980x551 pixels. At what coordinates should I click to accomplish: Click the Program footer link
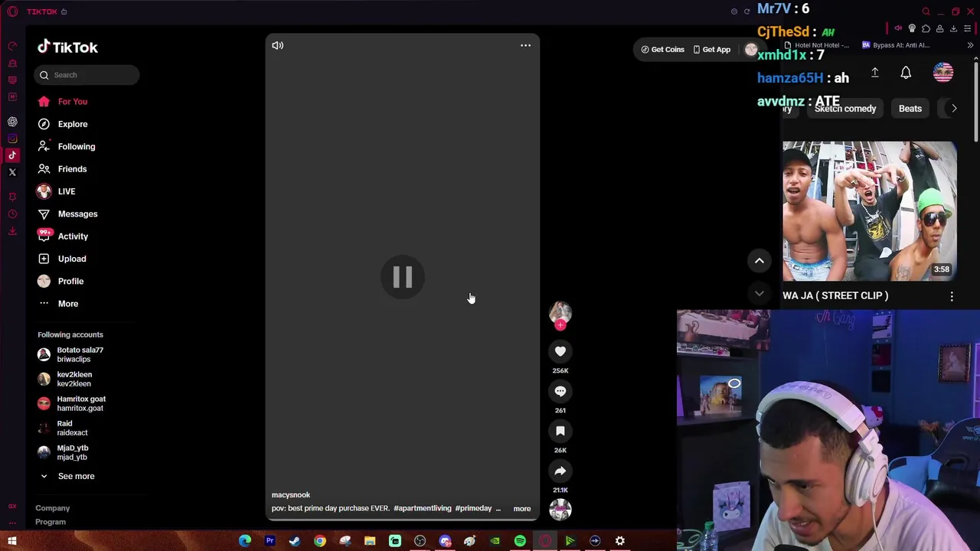click(51, 522)
